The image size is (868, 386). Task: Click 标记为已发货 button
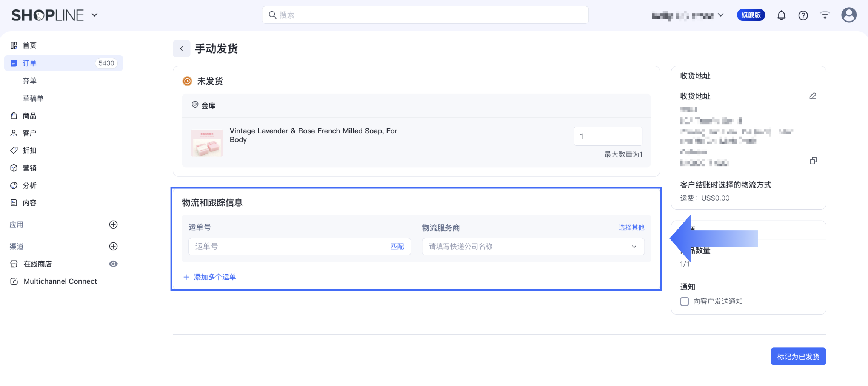click(x=798, y=357)
